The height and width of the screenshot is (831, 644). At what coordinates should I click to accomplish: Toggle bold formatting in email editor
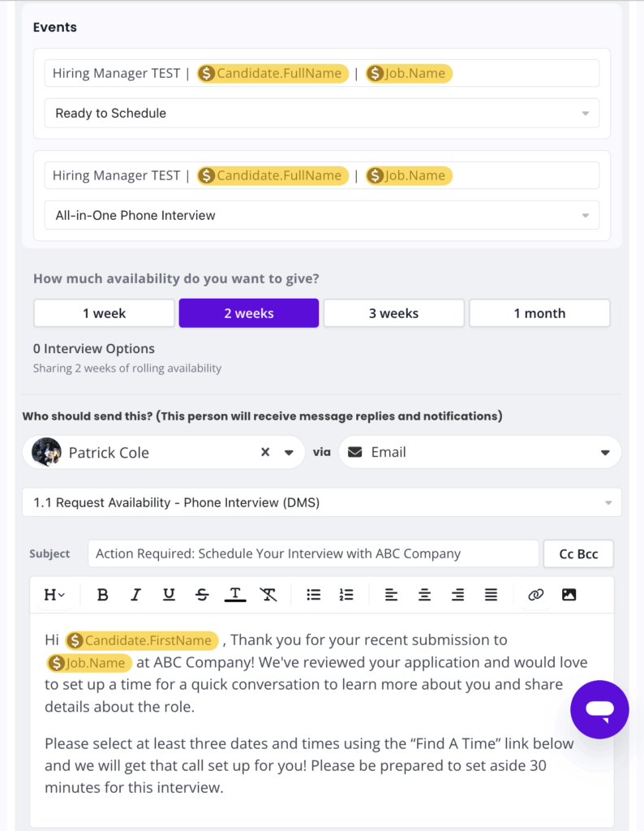pyautogui.click(x=103, y=595)
